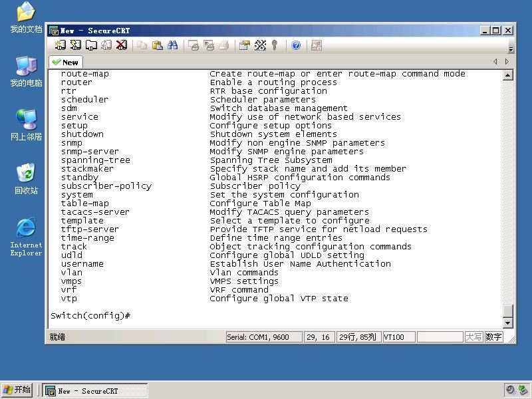Click the greyed-out printer icon
Viewport: 532px width, 399px height.
[224, 45]
